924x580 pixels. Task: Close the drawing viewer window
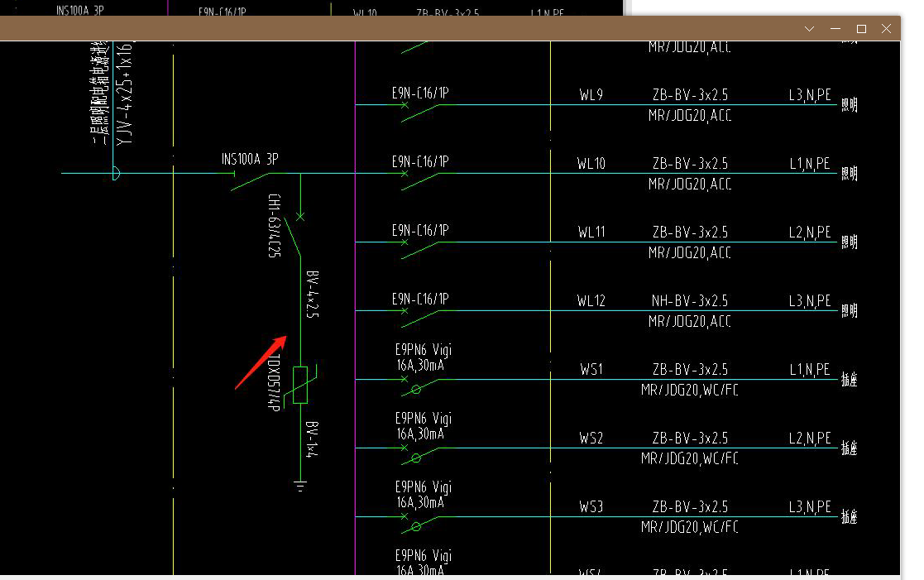pos(886,29)
